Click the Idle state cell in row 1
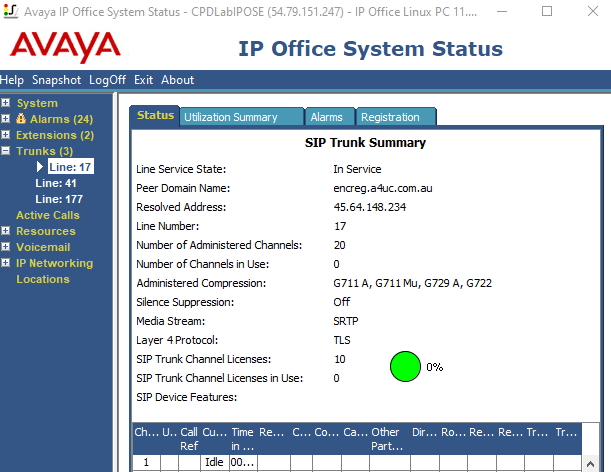The image size is (611, 472). coord(215,462)
